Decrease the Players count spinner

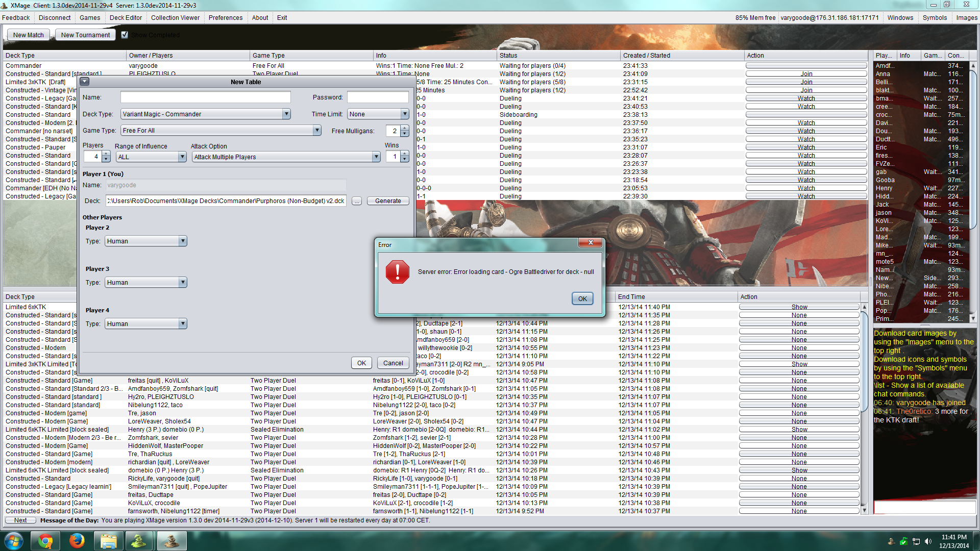(x=106, y=160)
